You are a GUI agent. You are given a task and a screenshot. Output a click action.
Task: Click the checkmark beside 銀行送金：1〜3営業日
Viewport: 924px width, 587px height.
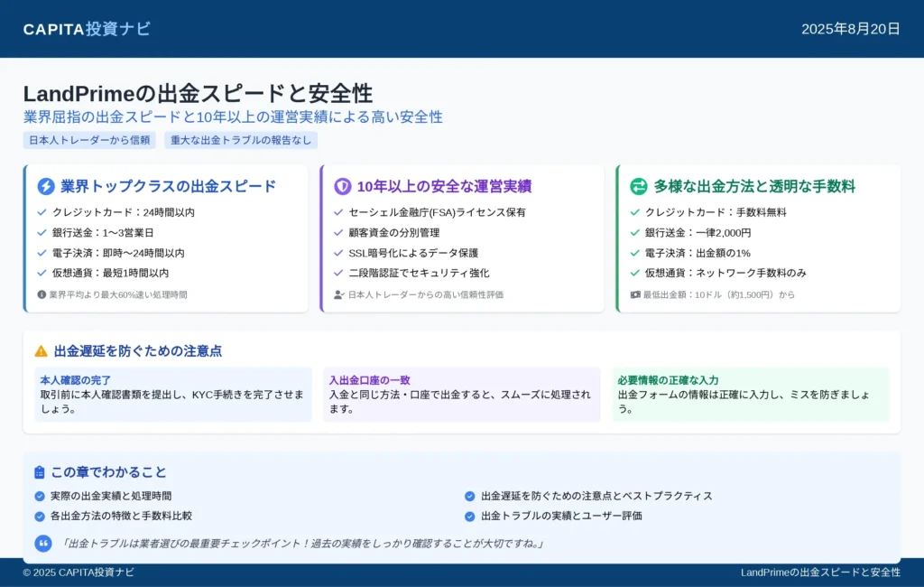(42, 232)
